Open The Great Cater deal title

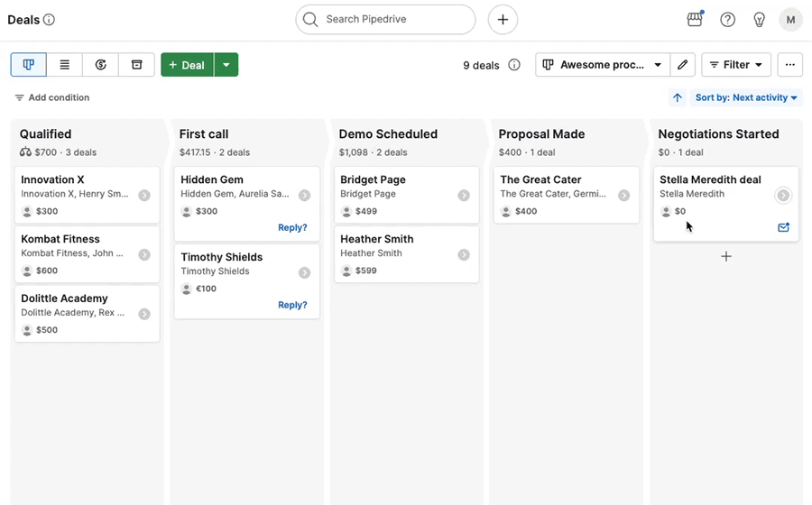tap(540, 179)
